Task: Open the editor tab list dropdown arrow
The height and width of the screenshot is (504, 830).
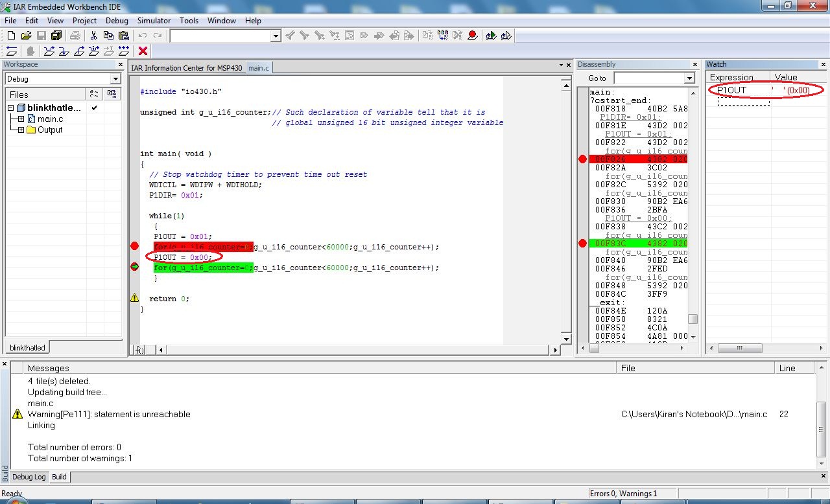Action: coord(561,65)
